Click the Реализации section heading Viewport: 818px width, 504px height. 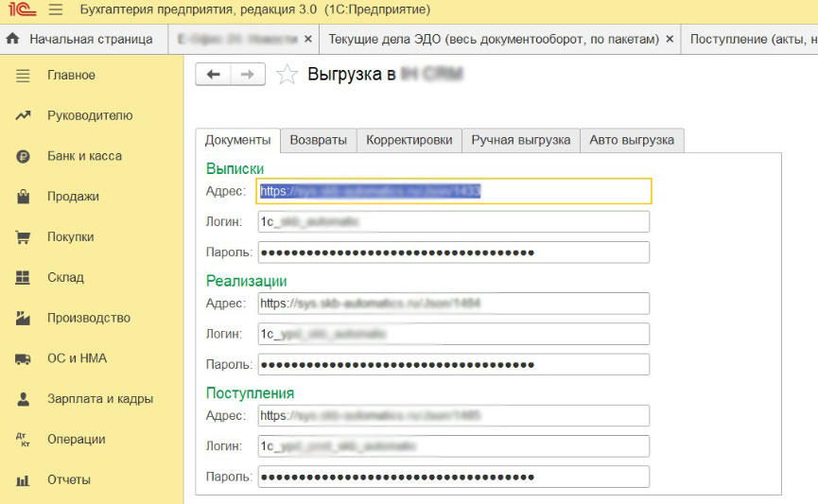pos(246,281)
